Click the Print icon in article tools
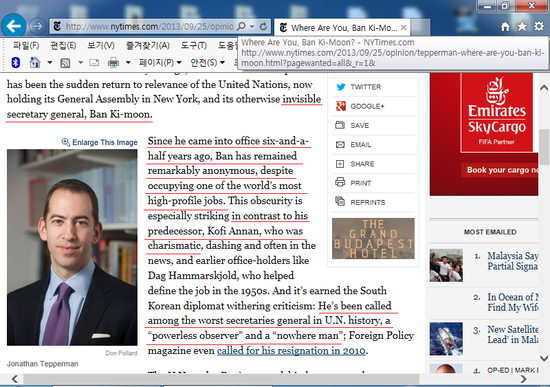 (340, 182)
